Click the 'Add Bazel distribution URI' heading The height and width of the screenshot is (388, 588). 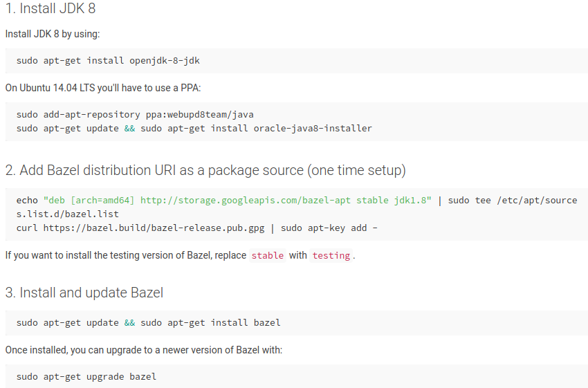point(205,170)
